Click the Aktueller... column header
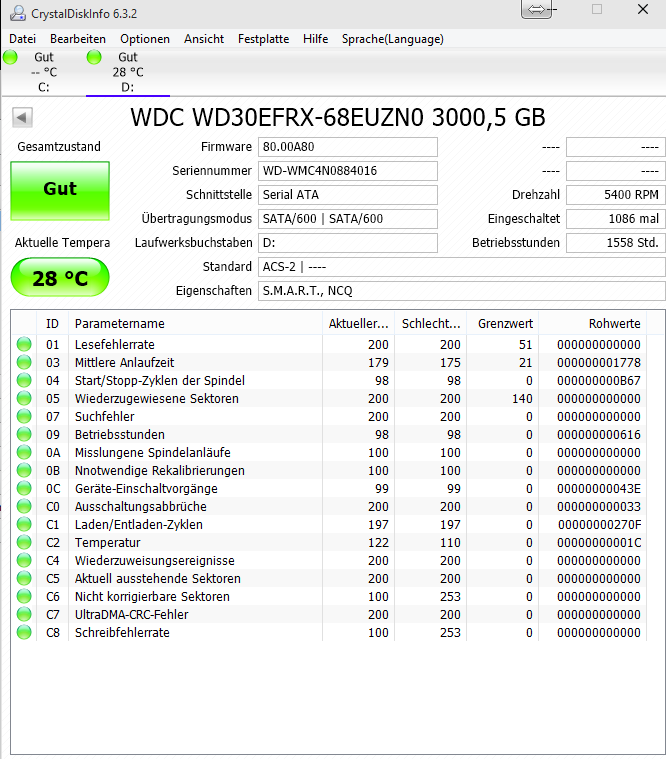This screenshot has height=759, width=666. 359,323
